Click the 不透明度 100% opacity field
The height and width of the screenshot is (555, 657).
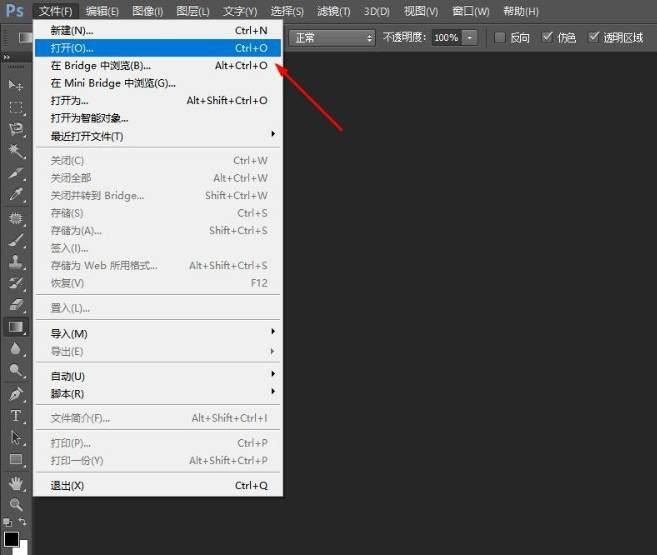446,37
